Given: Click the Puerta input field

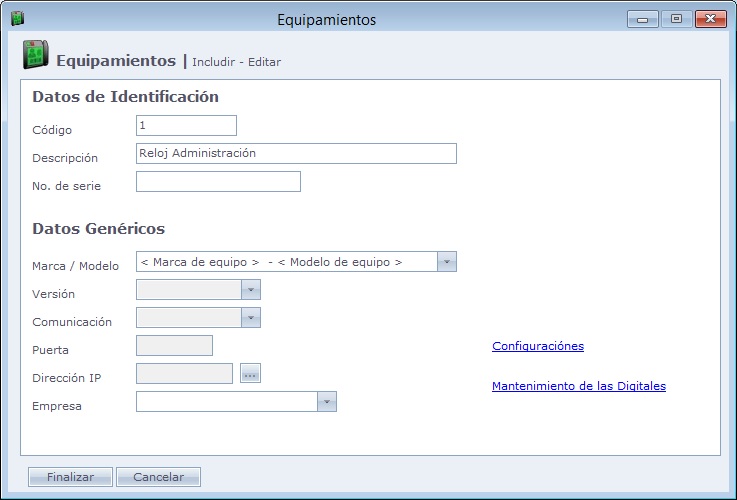Looking at the screenshot, I should coord(174,345).
